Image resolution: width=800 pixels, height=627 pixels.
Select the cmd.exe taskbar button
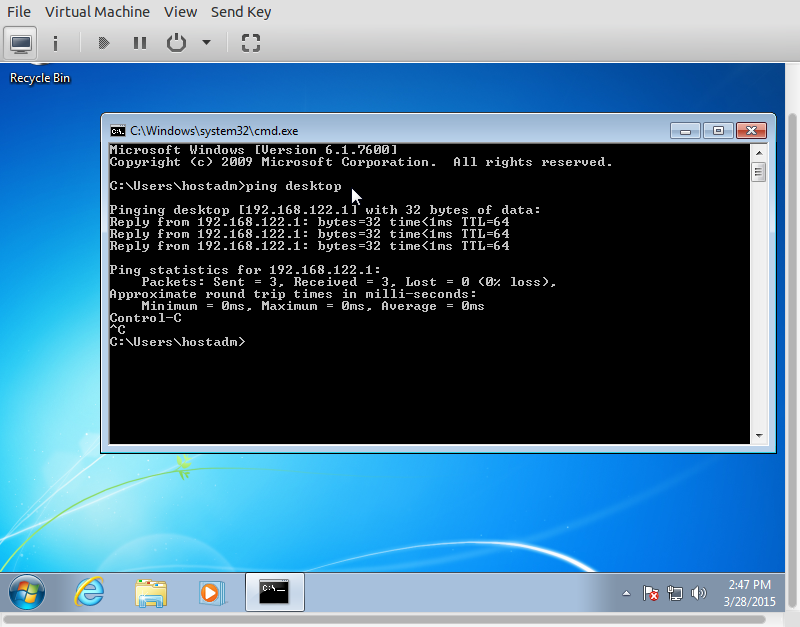[274, 592]
